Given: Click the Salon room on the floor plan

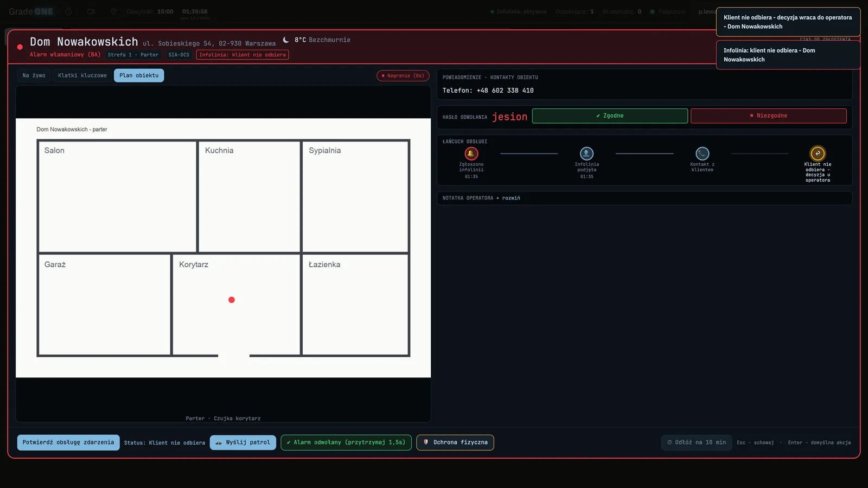Looking at the screenshot, I should [x=118, y=197].
